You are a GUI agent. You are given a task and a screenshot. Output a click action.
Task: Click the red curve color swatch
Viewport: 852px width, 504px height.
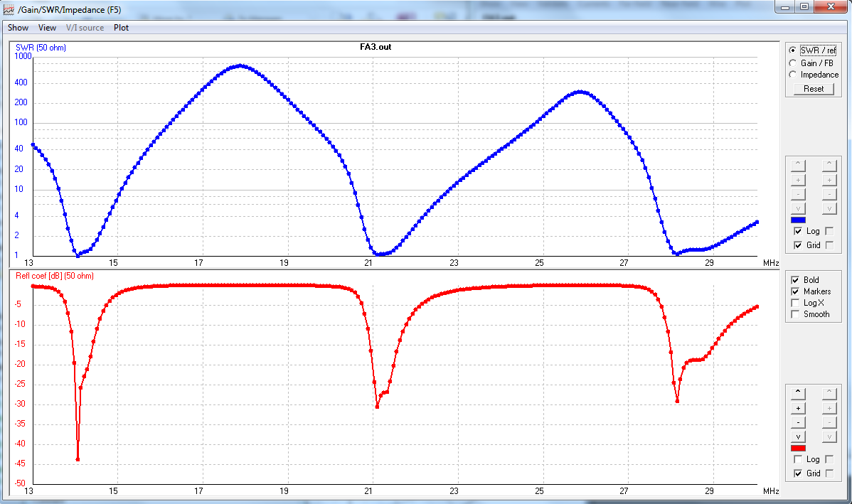798,449
